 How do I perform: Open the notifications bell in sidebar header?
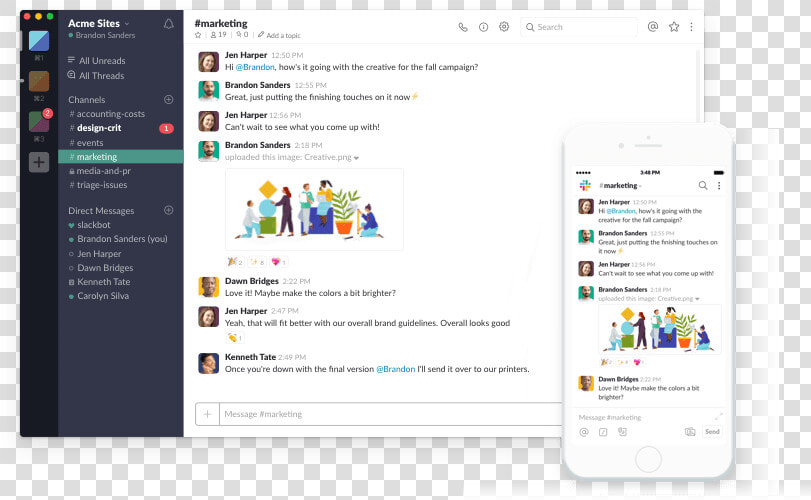(169, 24)
